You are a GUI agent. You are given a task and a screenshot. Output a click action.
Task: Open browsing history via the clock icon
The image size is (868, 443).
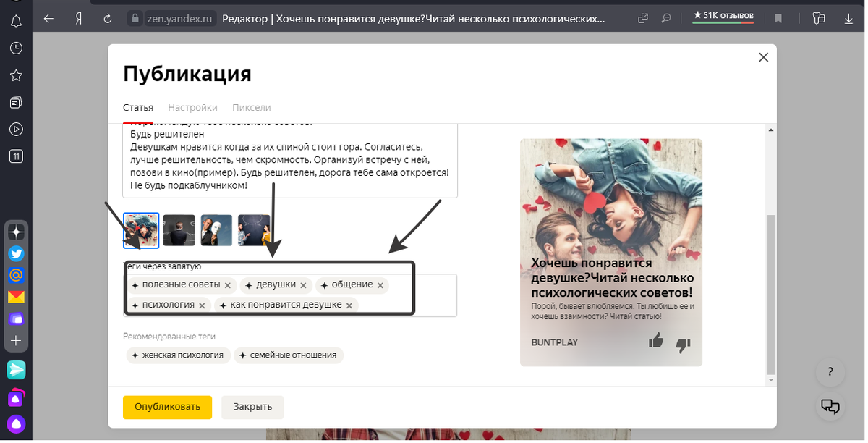click(16, 48)
